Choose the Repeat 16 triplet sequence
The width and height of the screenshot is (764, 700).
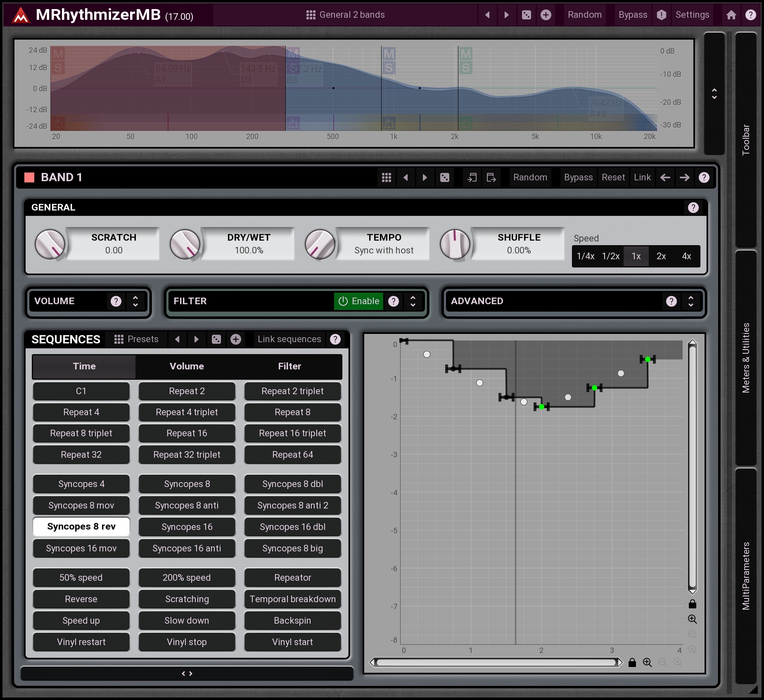pos(292,433)
